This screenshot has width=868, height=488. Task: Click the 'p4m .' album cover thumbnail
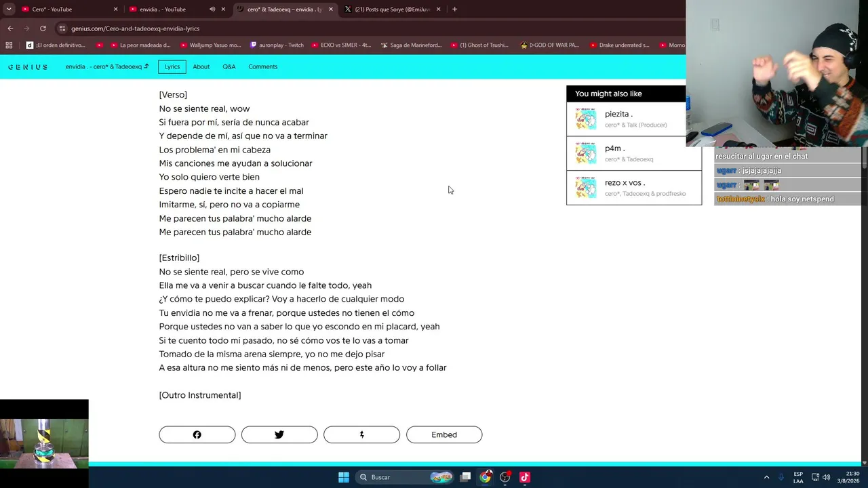[586, 154]
